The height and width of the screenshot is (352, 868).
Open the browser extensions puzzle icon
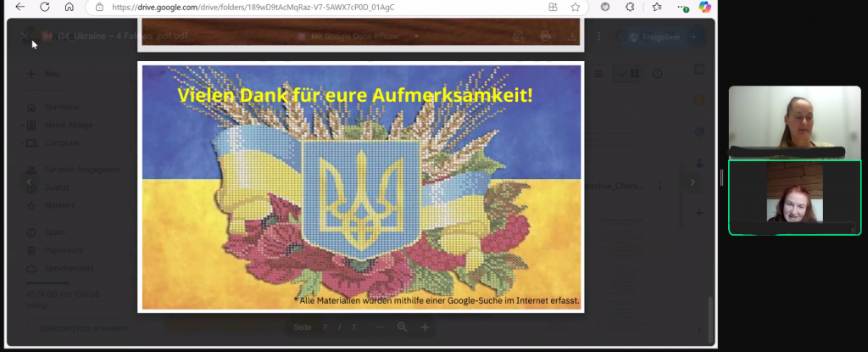(630, 7)
